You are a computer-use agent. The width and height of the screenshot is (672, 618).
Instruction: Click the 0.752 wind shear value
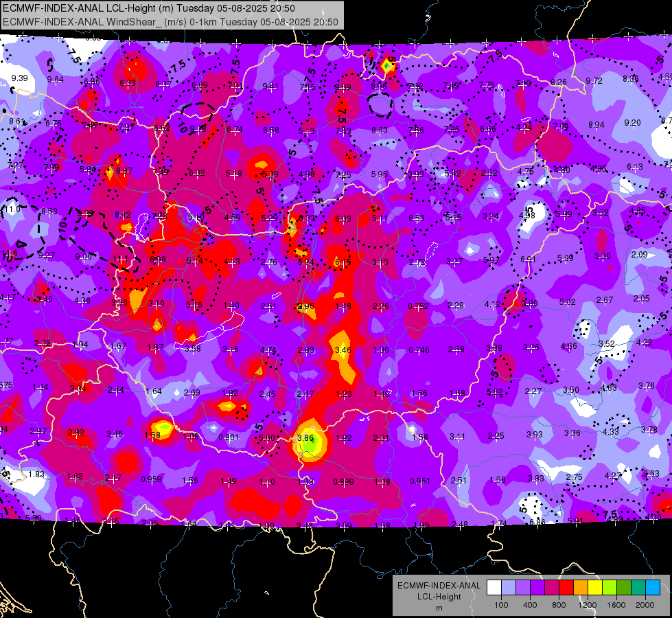pyautogui.click(x=418, y=306)
